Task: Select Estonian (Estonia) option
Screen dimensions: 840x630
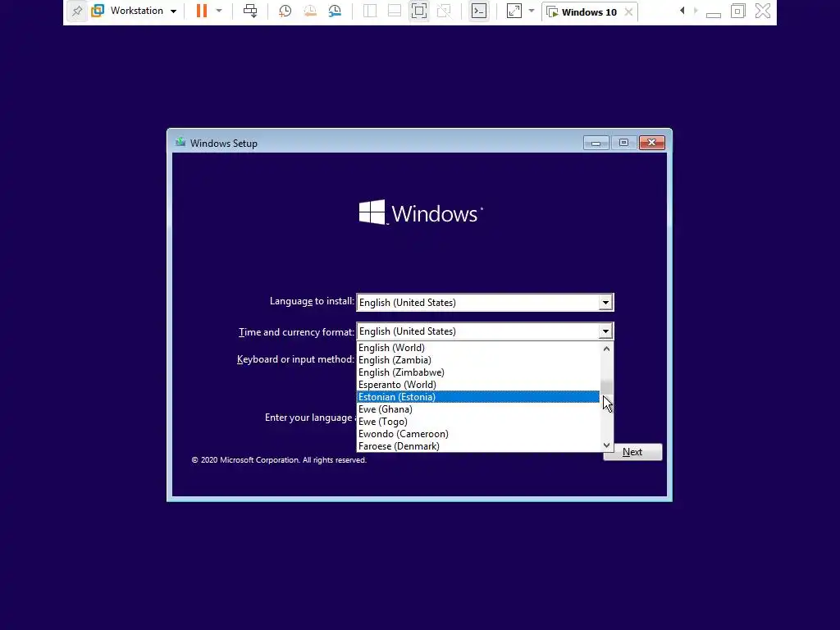Action: (x=477, y=397)
